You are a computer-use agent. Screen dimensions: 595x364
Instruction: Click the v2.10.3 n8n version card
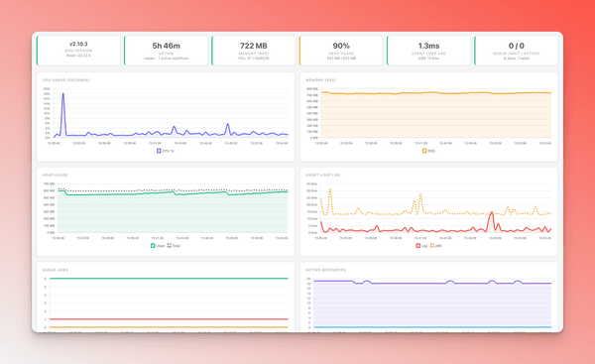(x=78, y=51)
